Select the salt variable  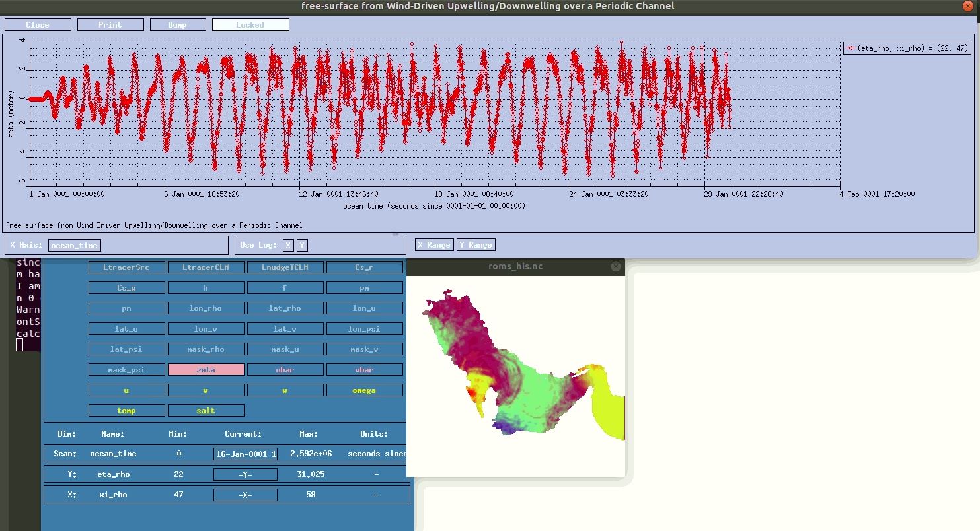coord(206,411)
